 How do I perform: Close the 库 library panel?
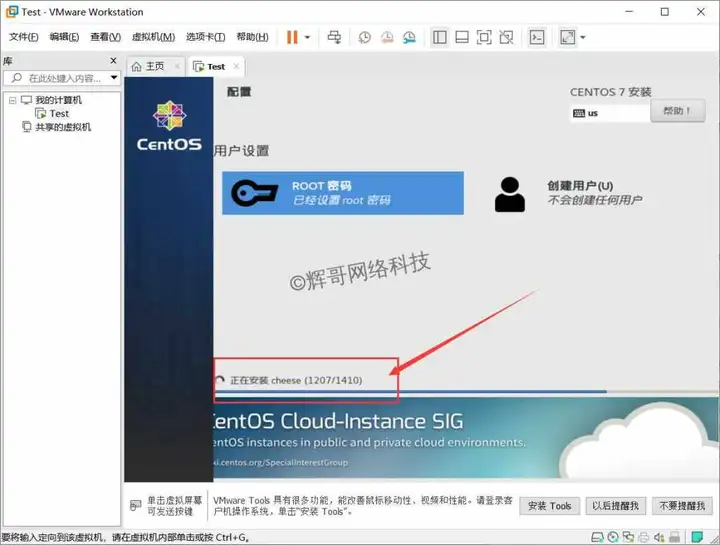tap(113, 61)
